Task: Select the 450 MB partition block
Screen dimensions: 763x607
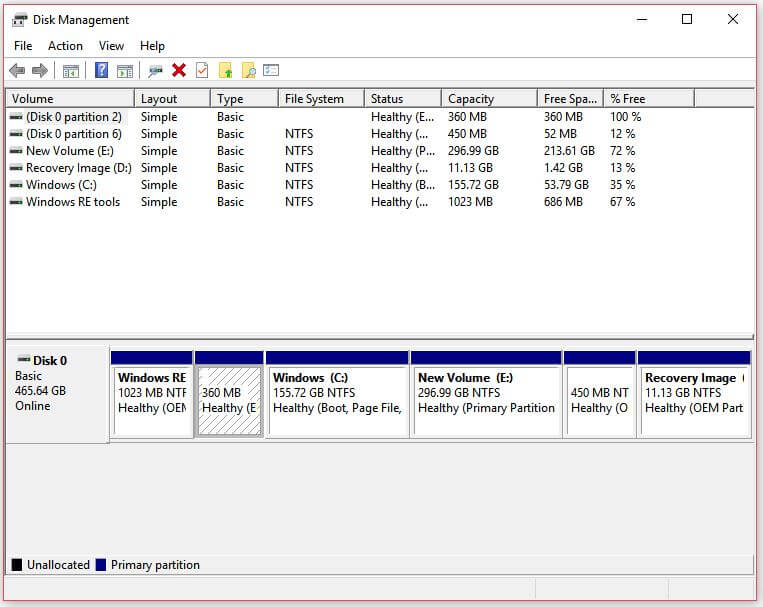Action: pyautogui.click(x=600, y=394)
